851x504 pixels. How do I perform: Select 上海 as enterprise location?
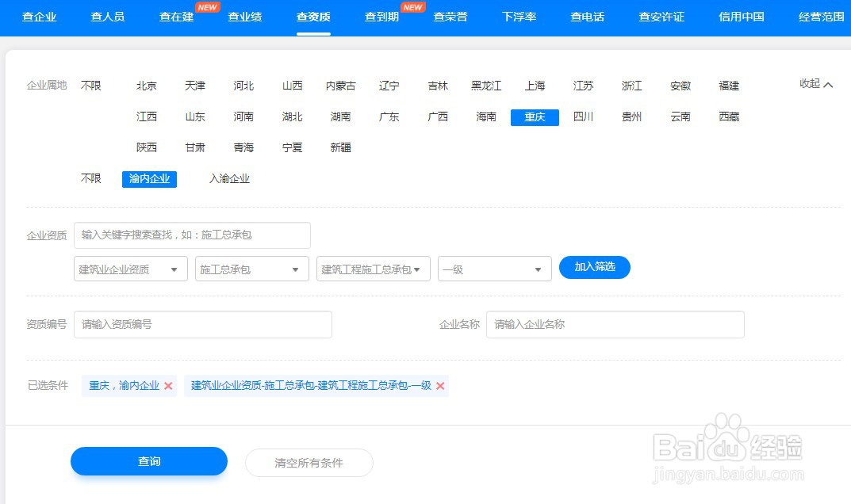(x=535, y=86)
